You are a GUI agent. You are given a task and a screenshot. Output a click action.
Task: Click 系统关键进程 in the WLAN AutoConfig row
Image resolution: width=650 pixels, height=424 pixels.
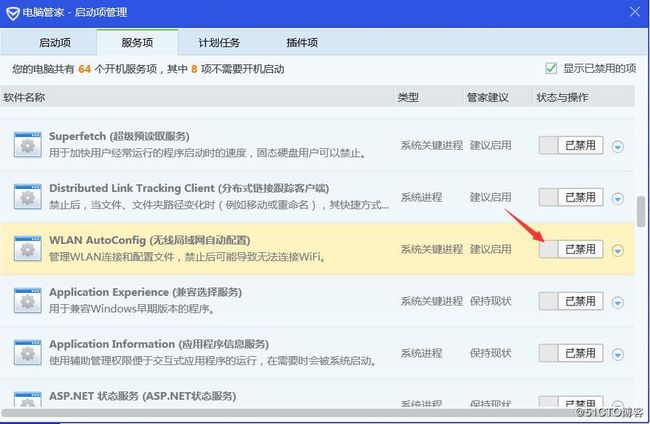click(431, 250)
